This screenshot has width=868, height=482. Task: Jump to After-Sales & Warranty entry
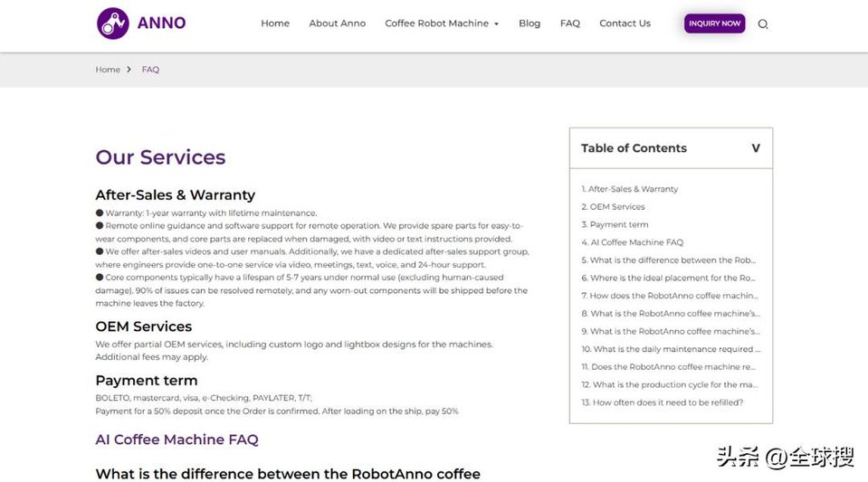[x=629, y=189]
